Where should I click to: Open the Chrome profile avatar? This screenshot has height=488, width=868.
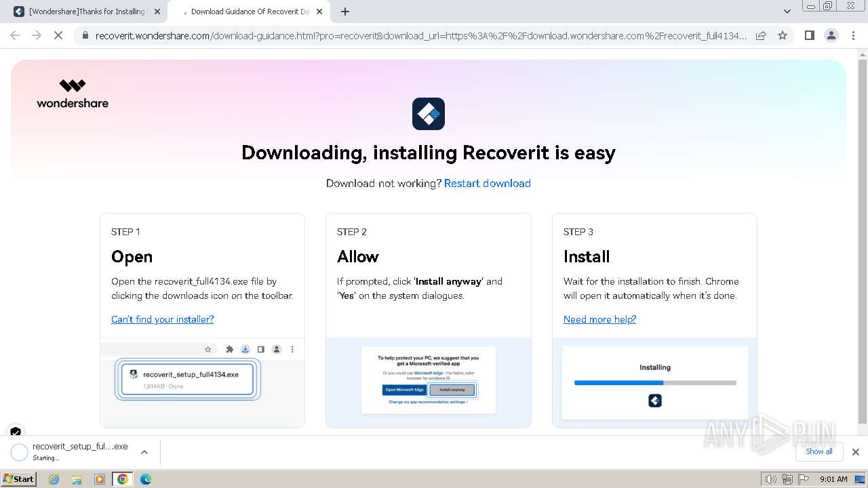tap(831, 35)
